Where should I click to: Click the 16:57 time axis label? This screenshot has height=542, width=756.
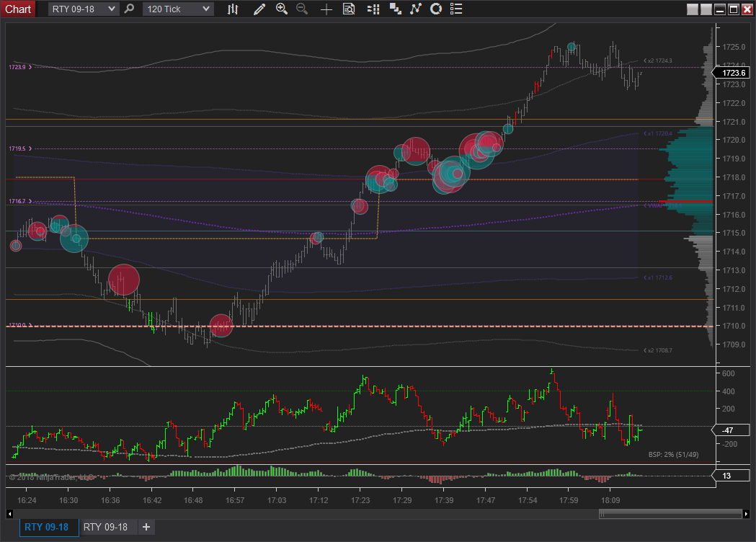[x=235, y=500]
